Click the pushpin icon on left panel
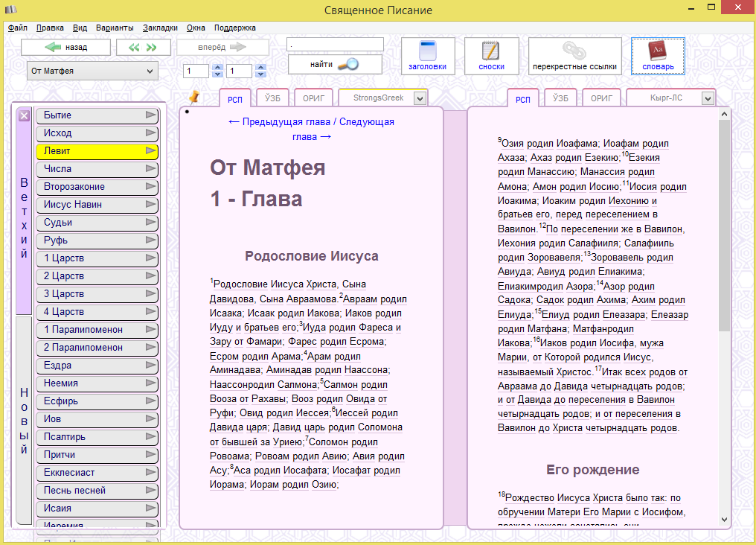The height and width of the screenshot is (545, 756). point(193,97)
